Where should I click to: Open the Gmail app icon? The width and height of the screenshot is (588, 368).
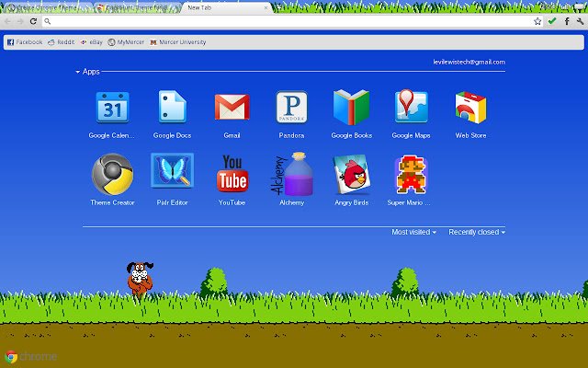pos(232,107)
